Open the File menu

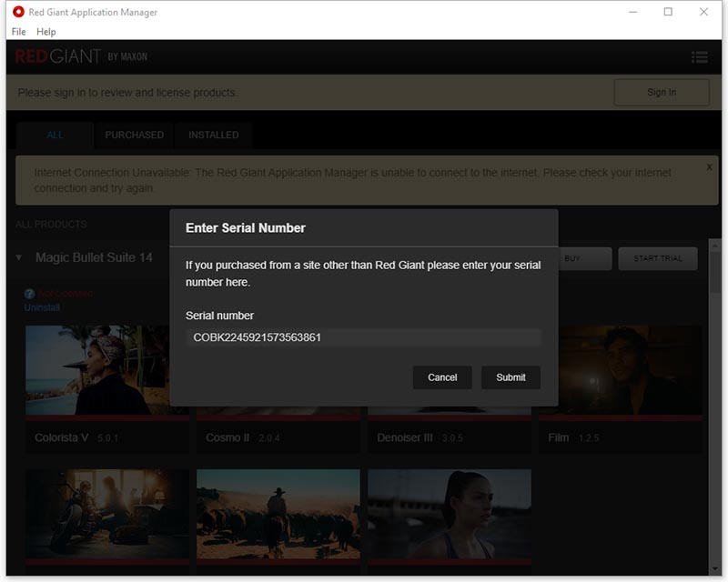(18, 32)
